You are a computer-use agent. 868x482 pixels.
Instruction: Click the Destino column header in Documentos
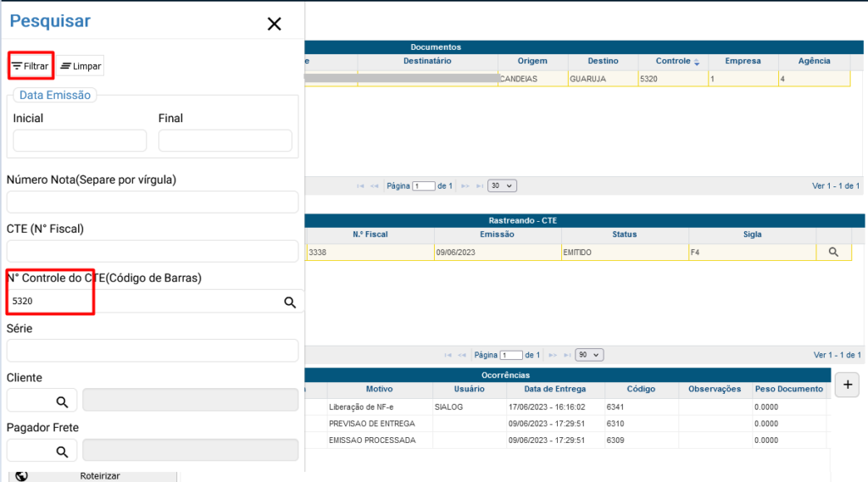pyautogui.click(x=604, y=62)
